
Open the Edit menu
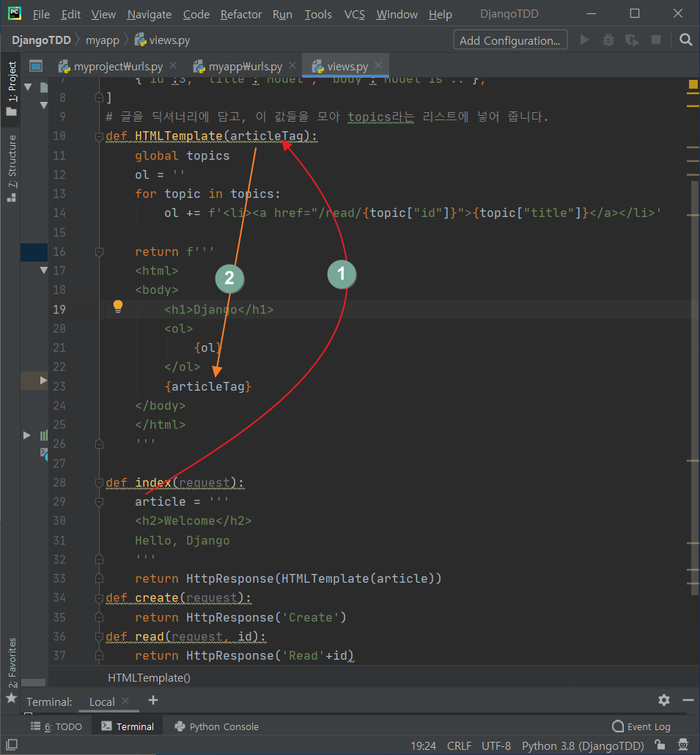point(71,15)
